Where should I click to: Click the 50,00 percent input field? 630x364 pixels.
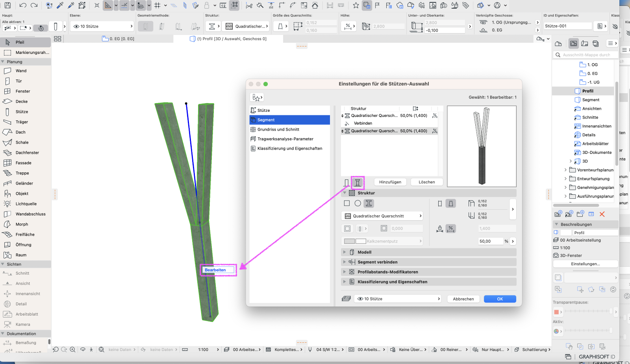[490, 241]
